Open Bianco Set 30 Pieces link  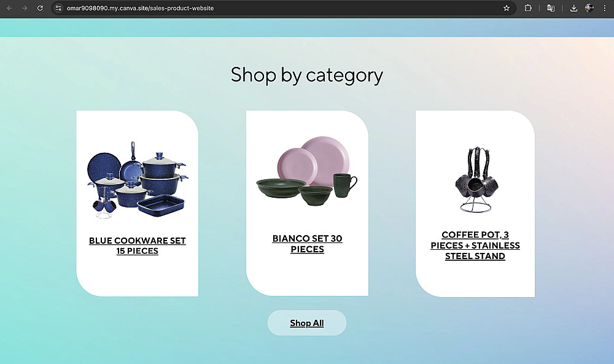(308, 244)
